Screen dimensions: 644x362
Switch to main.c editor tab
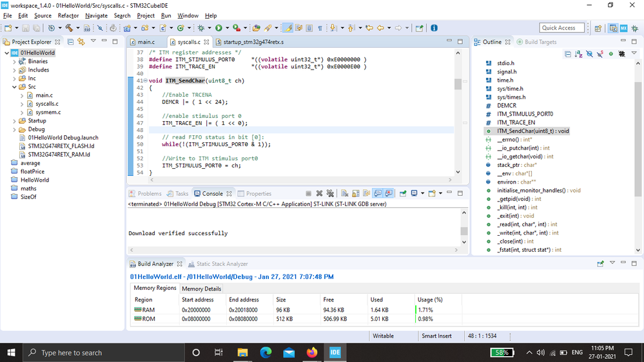(146, 42)
